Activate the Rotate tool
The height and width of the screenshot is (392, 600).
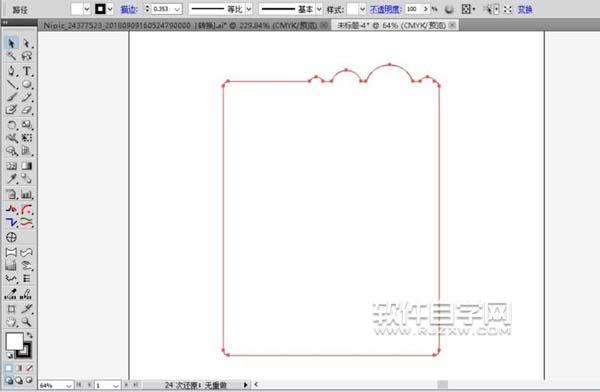click(x=11, y=125)
